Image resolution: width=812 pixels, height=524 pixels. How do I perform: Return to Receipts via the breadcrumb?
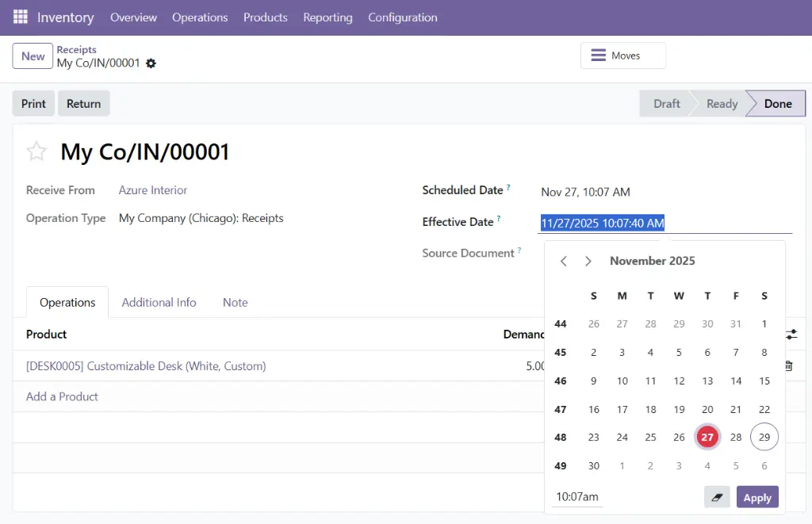pyautogui.click(x=76, y=49)
